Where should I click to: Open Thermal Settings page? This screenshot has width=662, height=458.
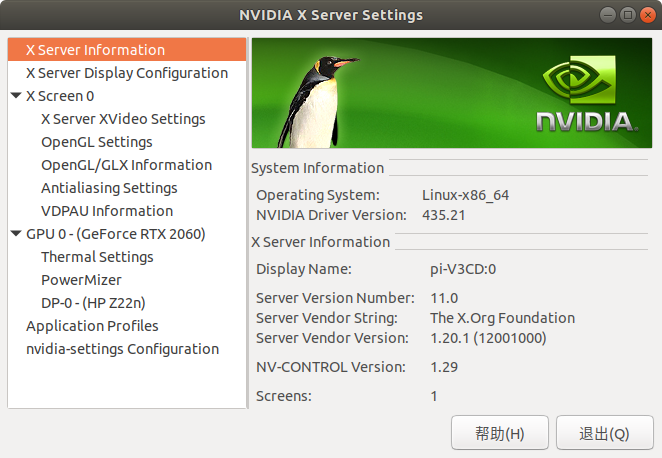click(97, 257)
